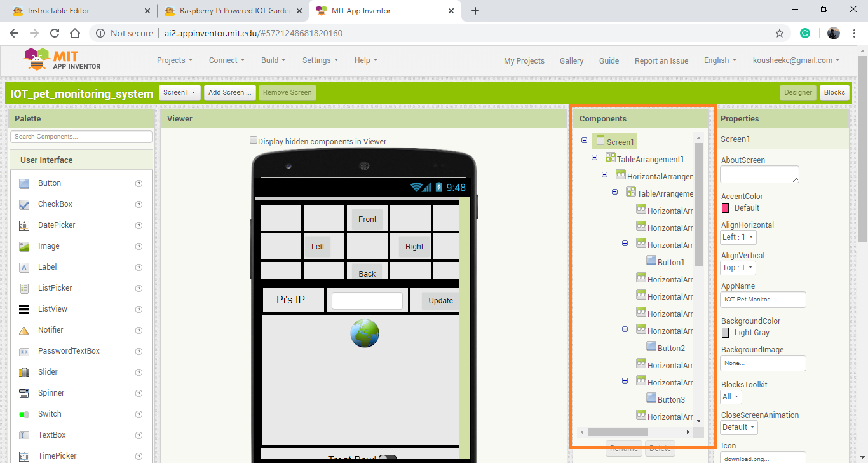Show help for the Notifier component
Screen dimensions: 868x463
click(x=139, y=330)
